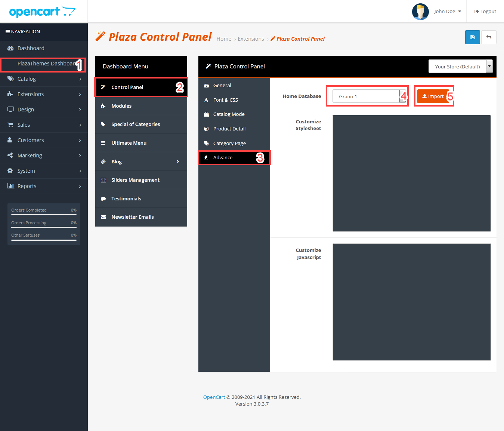Click the blue save floppy-disk button
This screenshot has width=504, height=431.
[x=473, y=37]
